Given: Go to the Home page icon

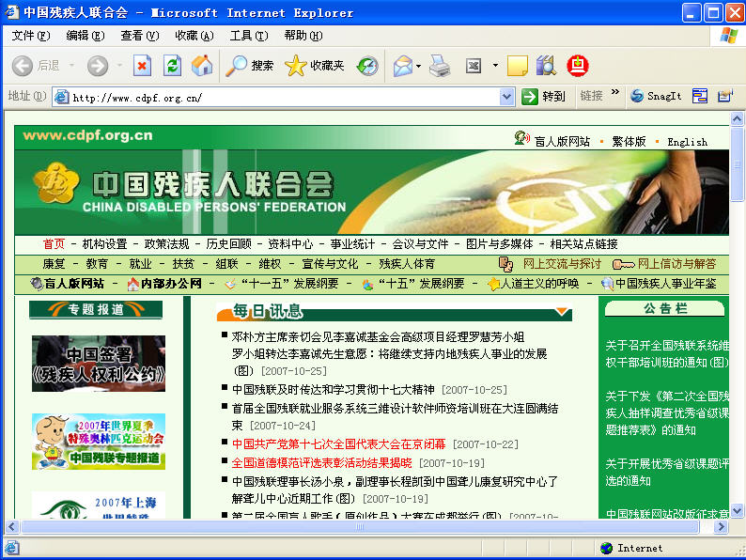Looking at the screenshot, I should (x=202, y=66).
